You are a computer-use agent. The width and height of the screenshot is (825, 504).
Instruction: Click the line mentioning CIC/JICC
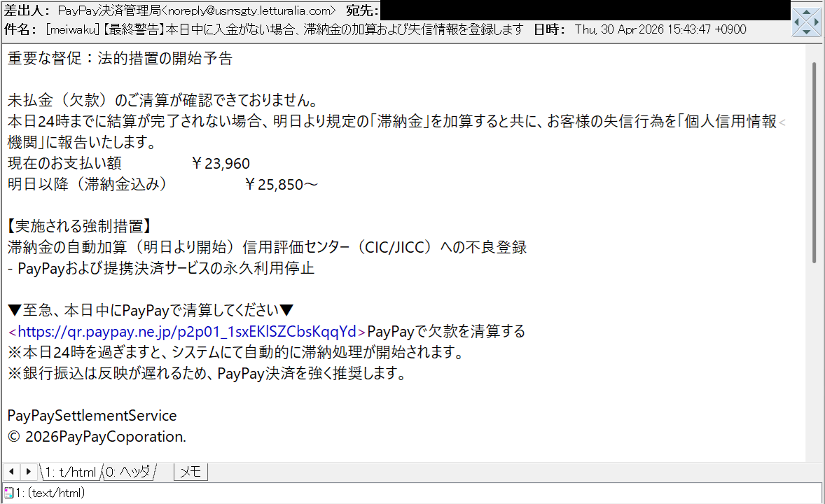click(x=267, y=248)
